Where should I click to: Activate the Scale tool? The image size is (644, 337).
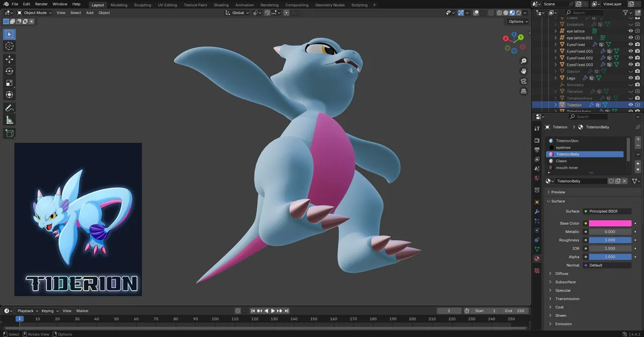pos(9,83)
